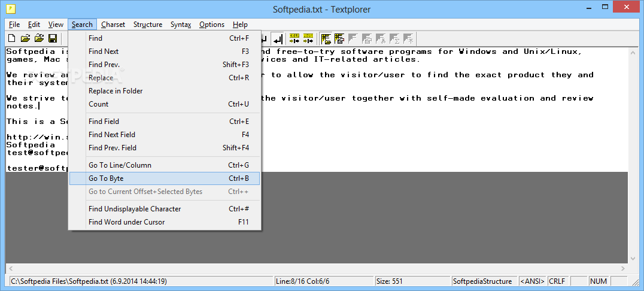Click 'Unix/Linux,' in the first editor line
This screenshot has height=291, width=644.
pyautogui.click(x=552, y=51)
